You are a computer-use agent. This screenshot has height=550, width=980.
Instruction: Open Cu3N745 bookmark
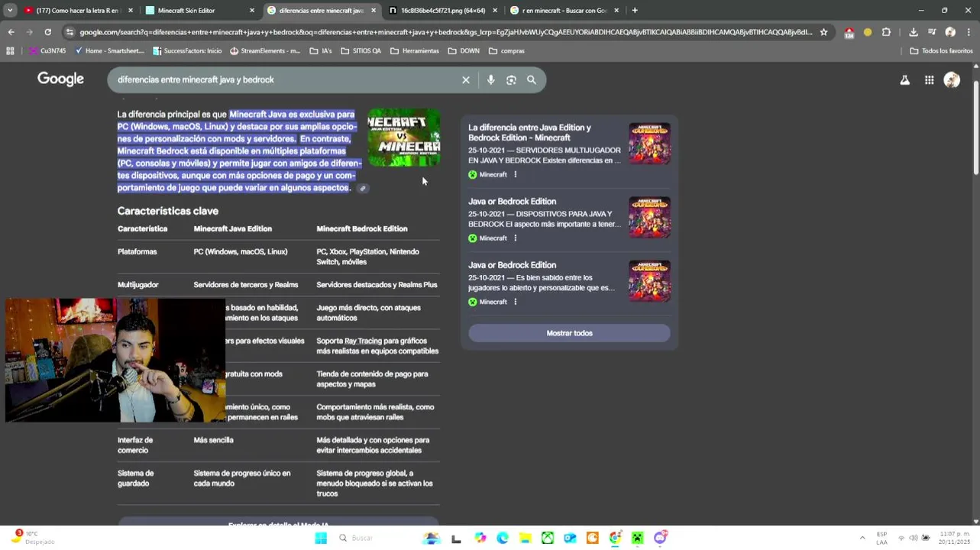tap(47, 51)
